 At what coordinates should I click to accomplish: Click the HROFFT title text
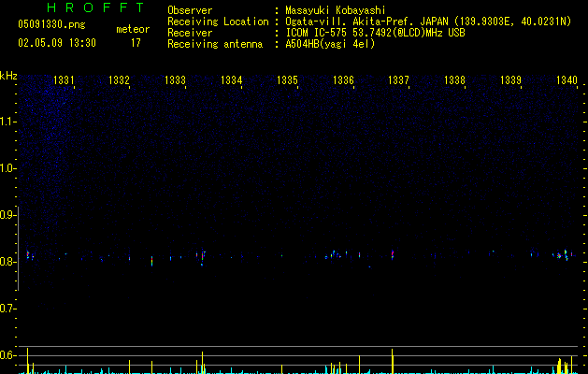pos(95,7)
